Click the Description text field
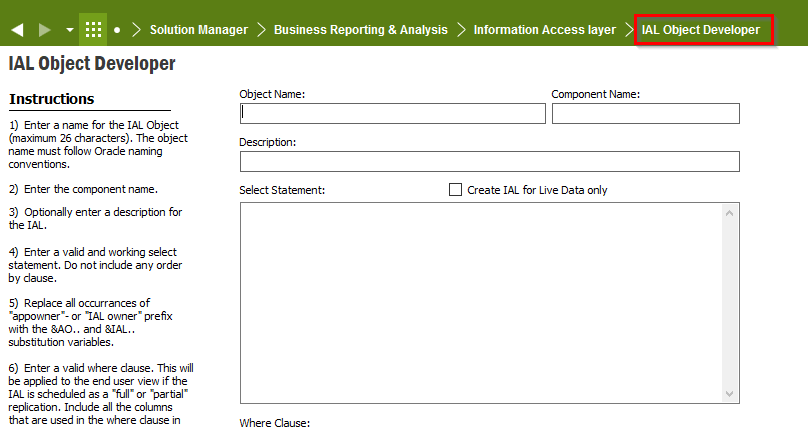The image size is (808, 428). [490, 161]
